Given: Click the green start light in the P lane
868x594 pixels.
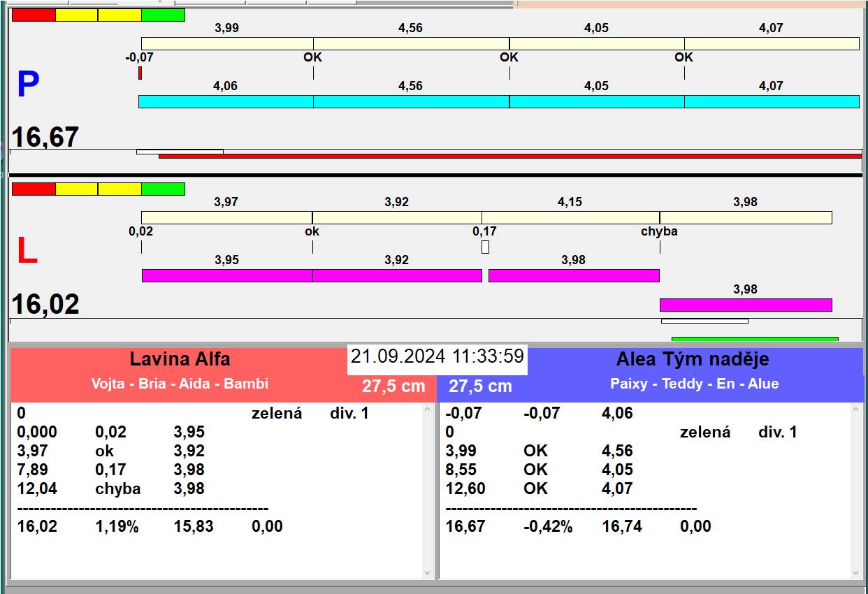Looking at the screenshot, I should pos(163,15).
